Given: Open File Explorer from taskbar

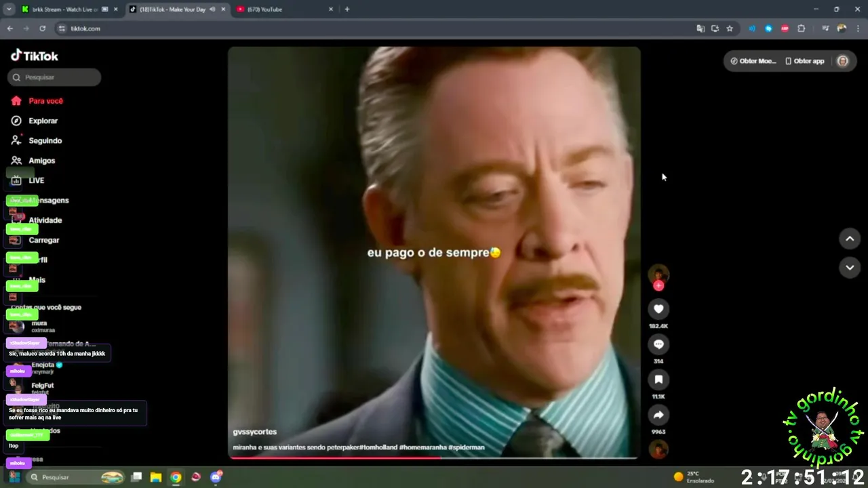Looking at the screenshot, I should (x=155, y=477).
